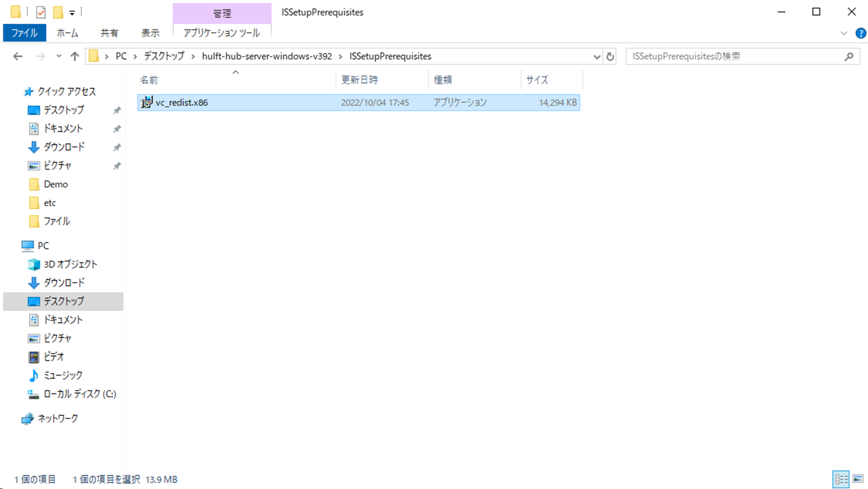Click the etc folder icon
This screenshot has width=868, height=489.
pos(34,203)
